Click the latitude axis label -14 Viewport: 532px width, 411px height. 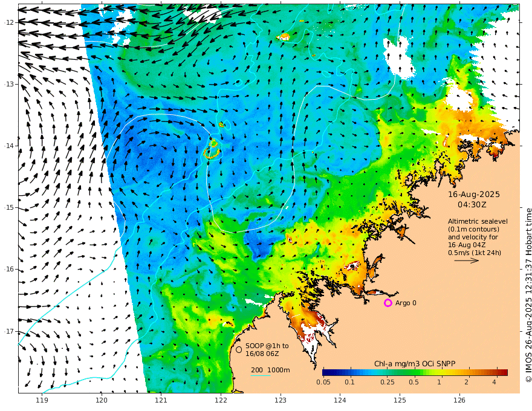(x=10, y=146)
